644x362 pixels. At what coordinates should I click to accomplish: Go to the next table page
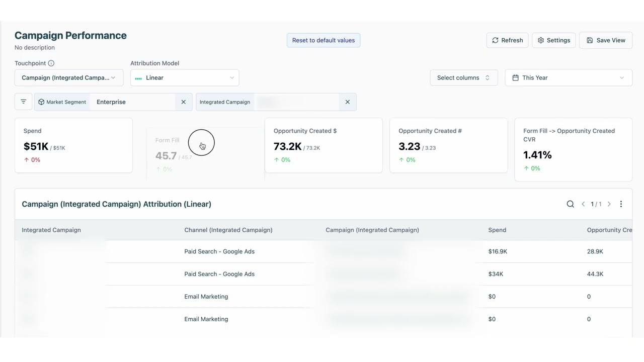click(x=609, y=204)
